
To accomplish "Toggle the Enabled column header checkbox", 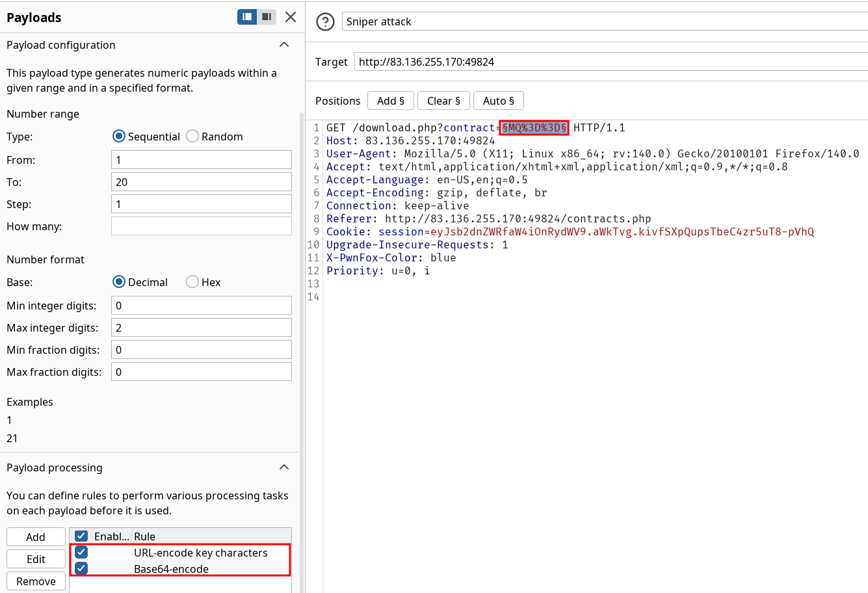I will point(81,536).
